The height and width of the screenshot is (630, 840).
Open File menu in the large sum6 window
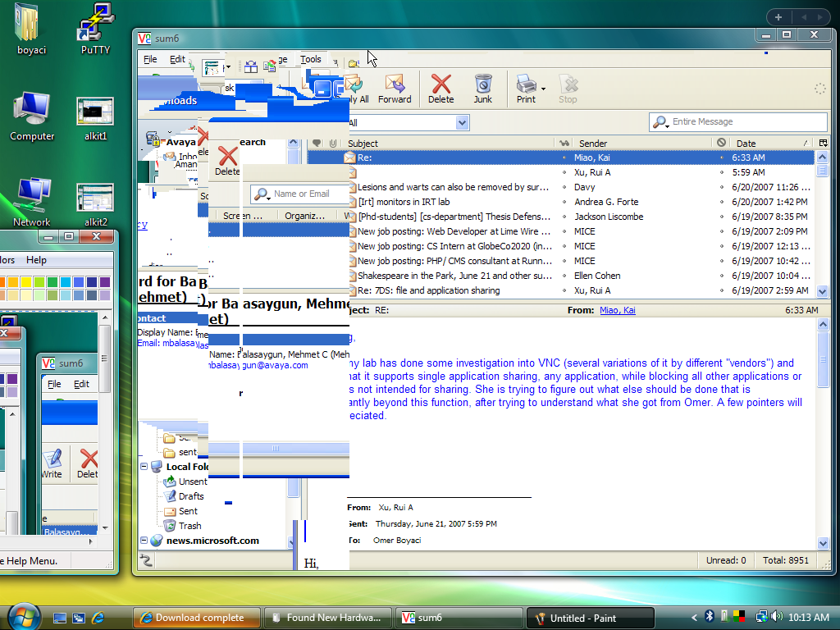151,59
